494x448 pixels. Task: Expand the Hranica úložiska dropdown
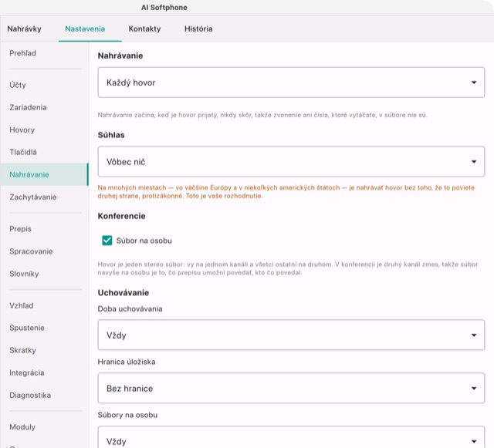(x=291, y=388)
